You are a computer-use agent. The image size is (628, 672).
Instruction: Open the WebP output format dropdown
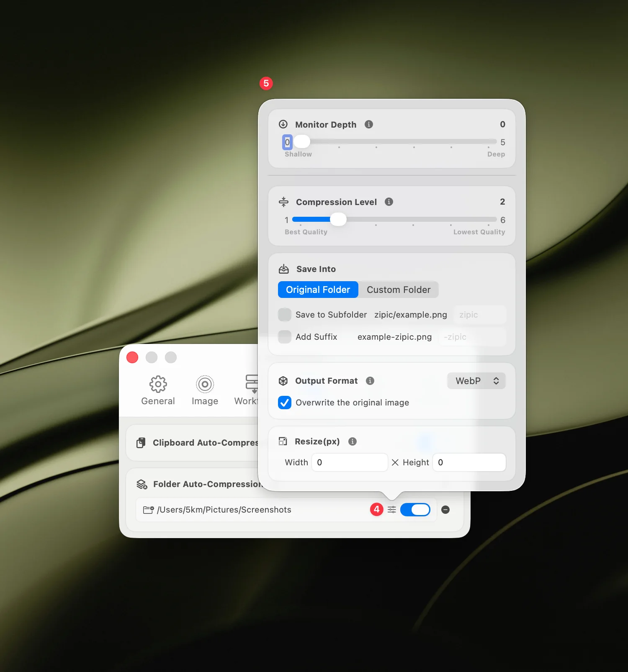(x=476, y=381)
